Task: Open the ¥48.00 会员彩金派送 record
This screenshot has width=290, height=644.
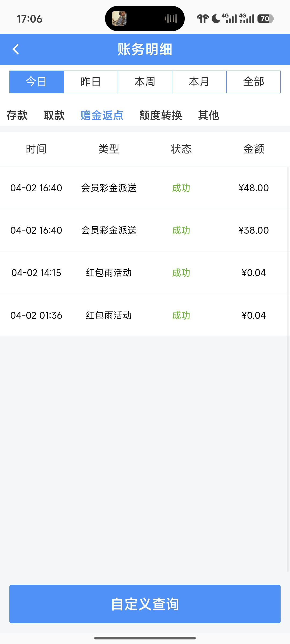Action: coord(145,188)
